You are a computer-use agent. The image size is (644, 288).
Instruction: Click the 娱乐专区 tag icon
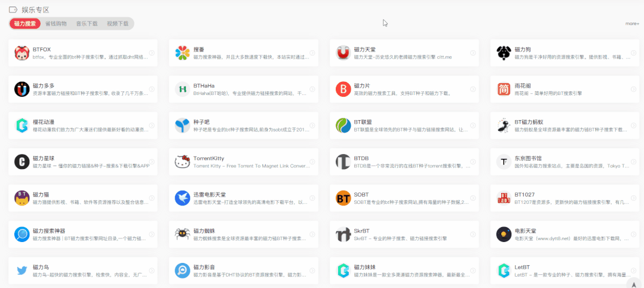[13, 10]
